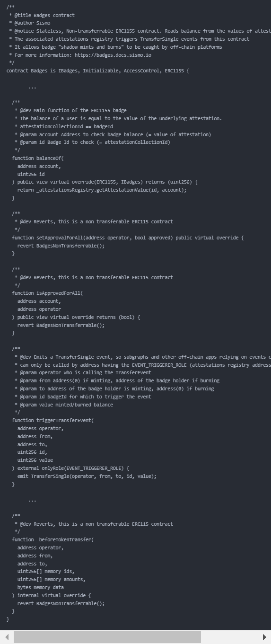The height and width of the screenshot is (644, 271).
Task: Click the left scroll arrow of horizontal scrollbar
Action: pos(7,637)
